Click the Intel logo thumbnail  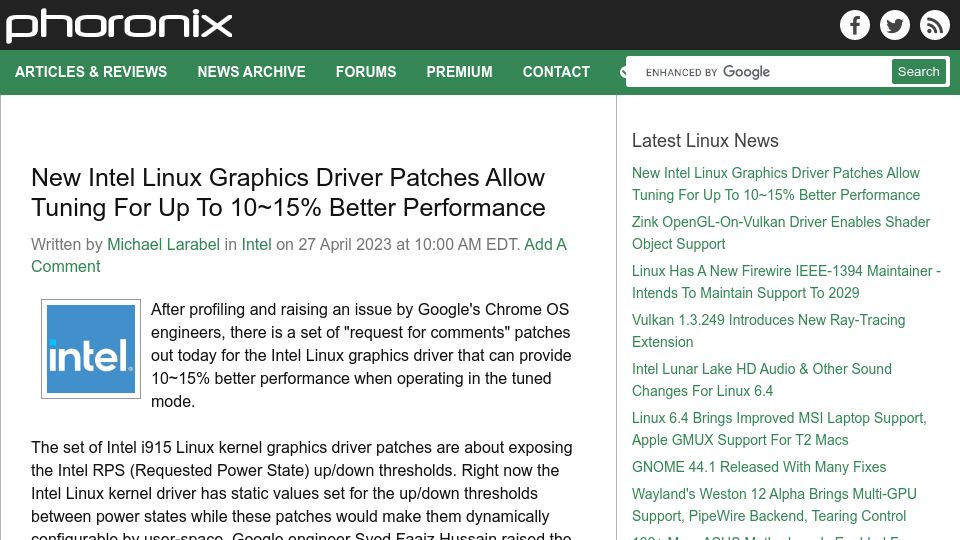click(91, 349)
